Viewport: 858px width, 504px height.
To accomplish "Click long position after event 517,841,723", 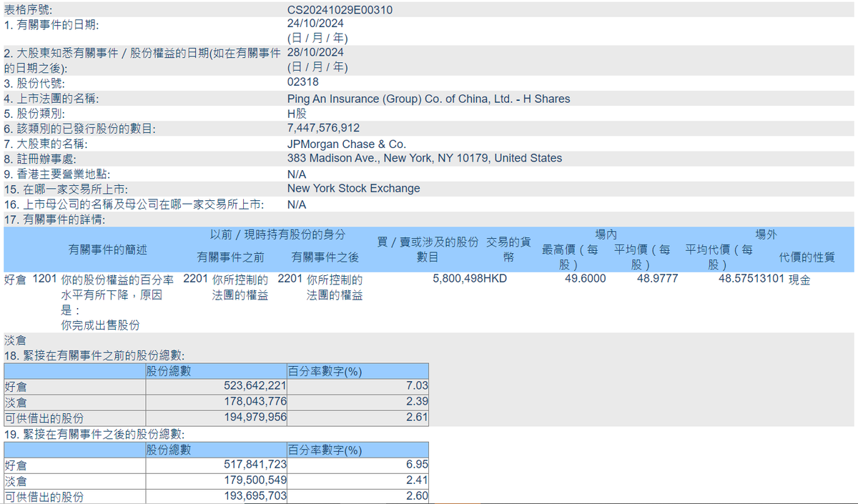I will tap(255, 465).
